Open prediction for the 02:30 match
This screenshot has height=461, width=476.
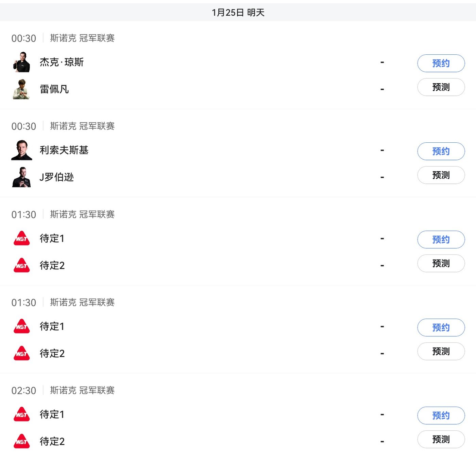(441, 439)
